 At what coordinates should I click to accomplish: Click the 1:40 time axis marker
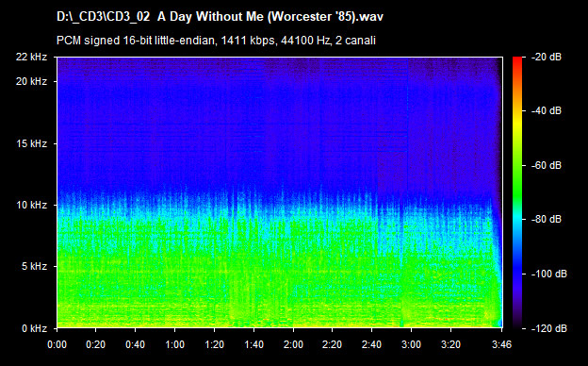[253, 344]
